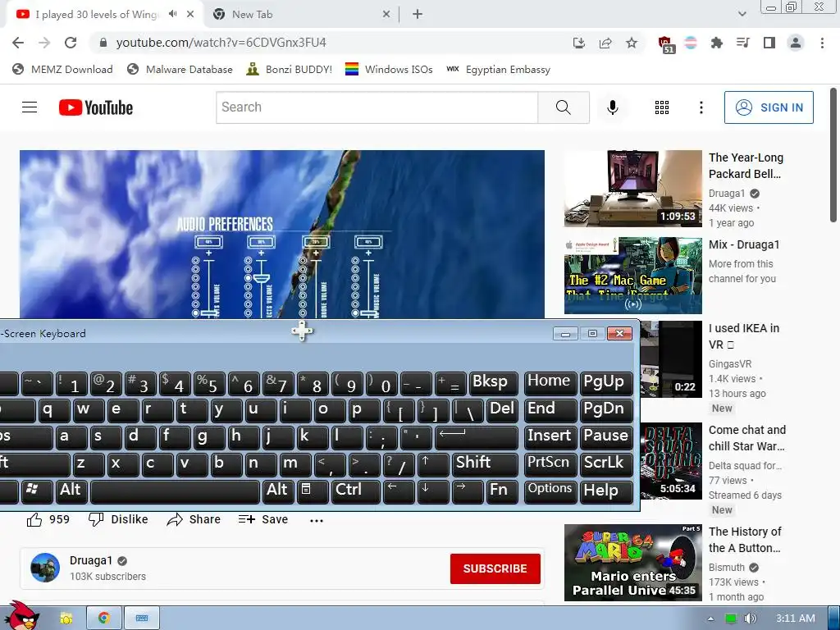Viewport: 840px width, 630px height.
Task: Expand the tab search chevron
Action: 742,14
